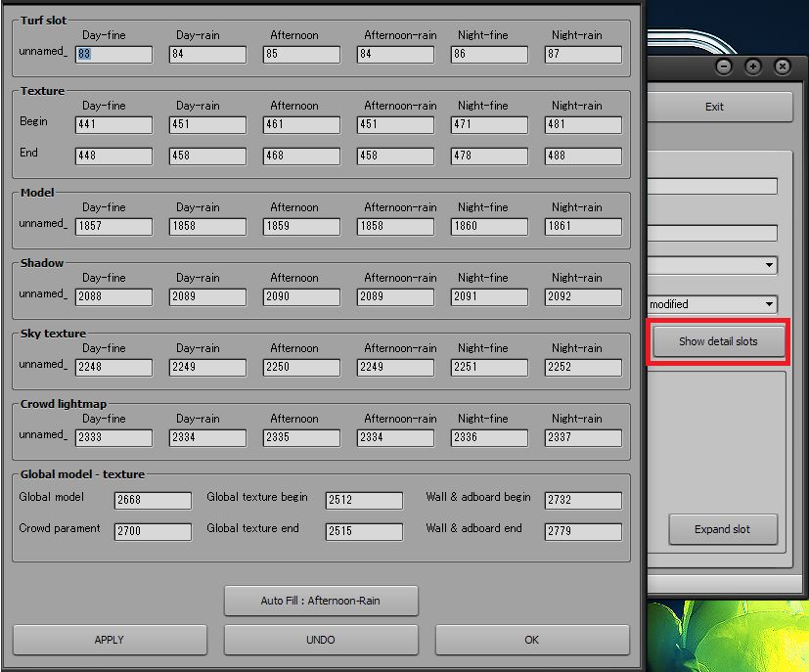The width and height of the screenshot is (809, 672).
Task: Focus the Texture End Night-rain field
Action: [x=583, y=157]
